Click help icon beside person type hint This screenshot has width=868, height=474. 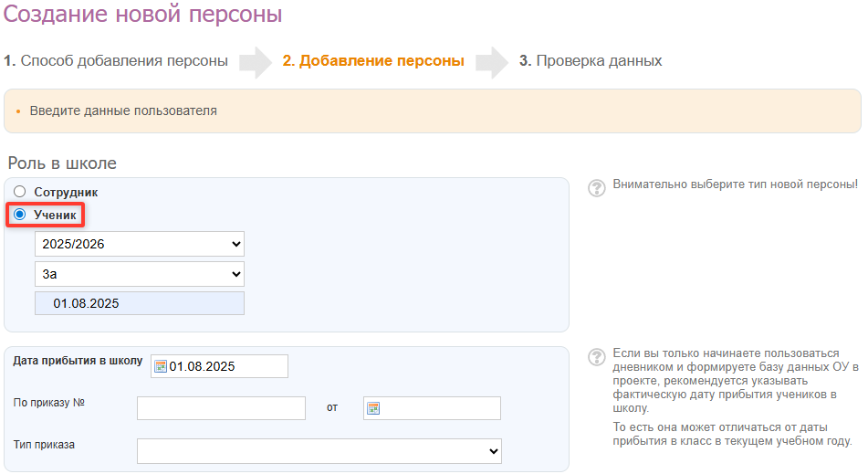click(597, 188)
